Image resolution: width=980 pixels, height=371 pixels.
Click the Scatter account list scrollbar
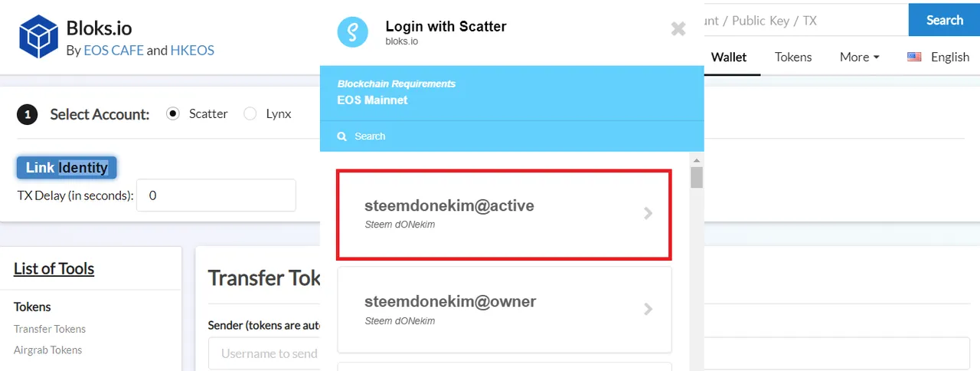pyautogui.click(x=697, y=177)
